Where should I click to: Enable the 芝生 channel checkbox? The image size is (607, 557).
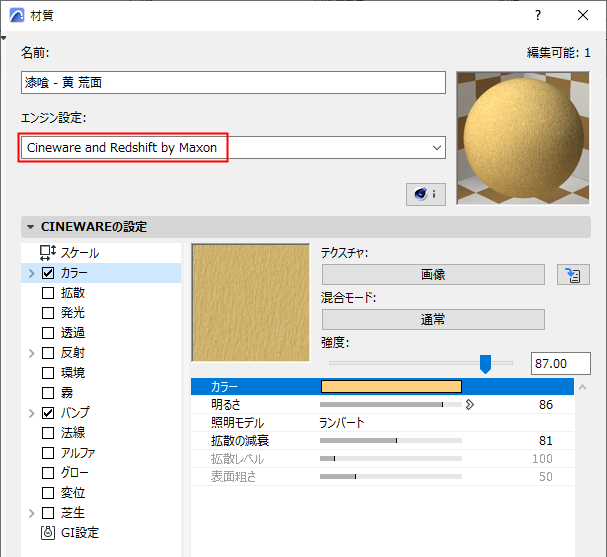pyautogui.click(x=48, y=513)
